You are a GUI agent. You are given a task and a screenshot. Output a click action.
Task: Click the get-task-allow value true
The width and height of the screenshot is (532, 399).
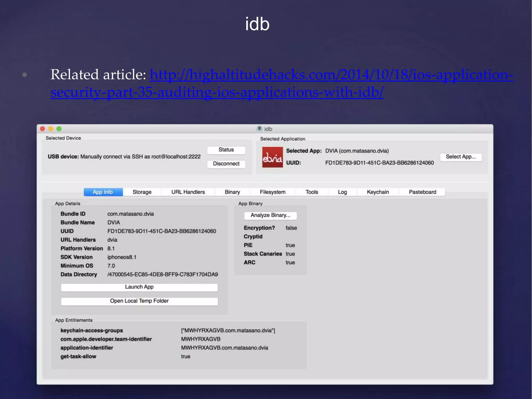click(186, 356)
